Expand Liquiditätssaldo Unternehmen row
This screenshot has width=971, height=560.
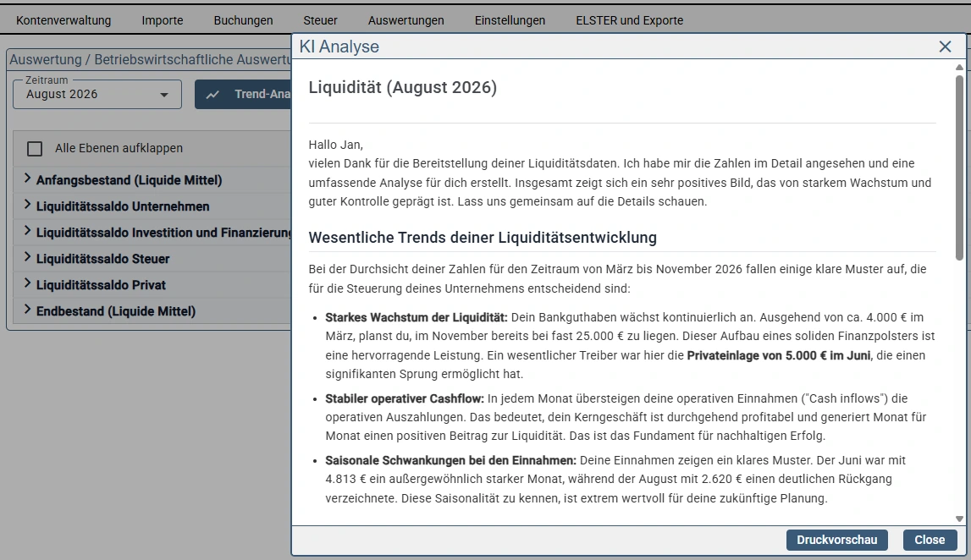coord(27,205)
